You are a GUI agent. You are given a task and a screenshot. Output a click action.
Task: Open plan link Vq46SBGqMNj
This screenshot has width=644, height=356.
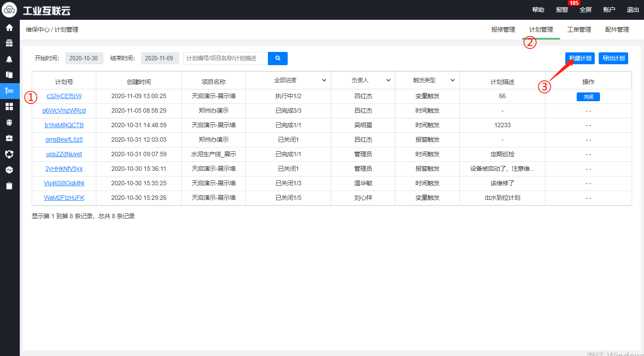(x=64, y=184)
